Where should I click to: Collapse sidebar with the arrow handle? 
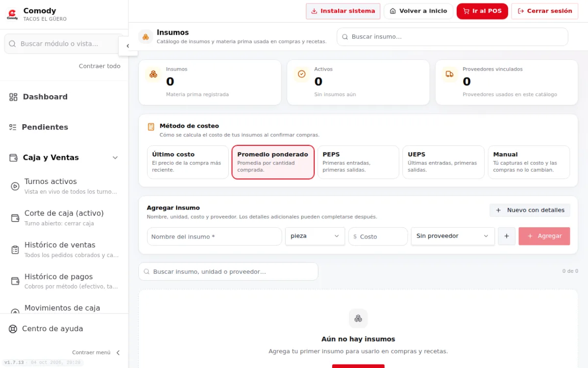tap(128, 46)
